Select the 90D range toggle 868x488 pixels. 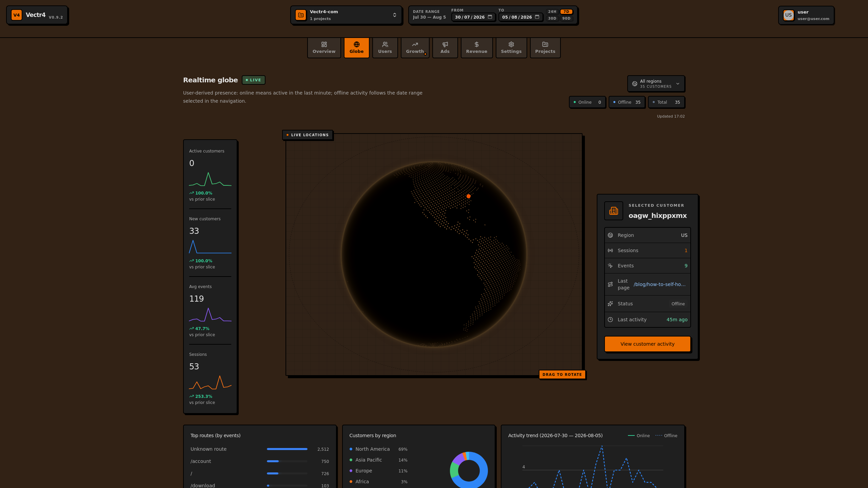(x=567, y=18)
